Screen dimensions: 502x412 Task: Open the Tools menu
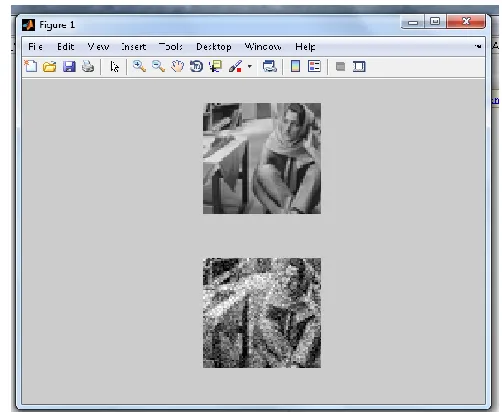pyautogui.click(x=171, y=47)
